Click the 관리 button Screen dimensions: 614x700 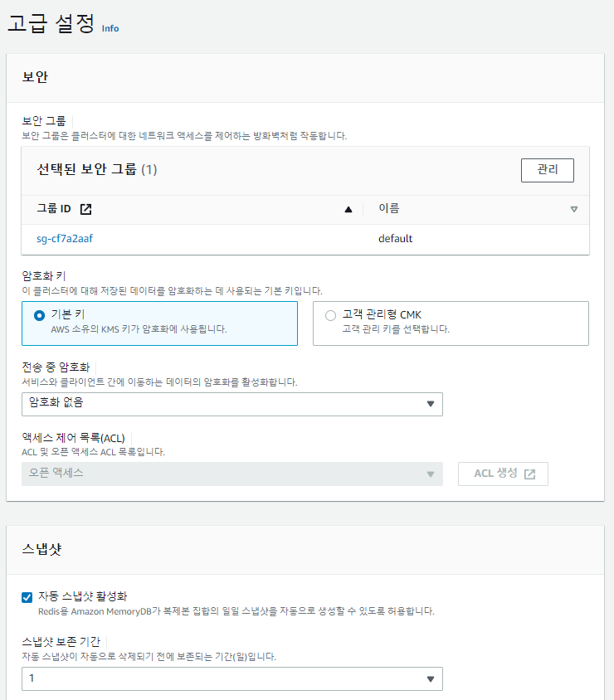pyautogui.click(x=547, y=170)
